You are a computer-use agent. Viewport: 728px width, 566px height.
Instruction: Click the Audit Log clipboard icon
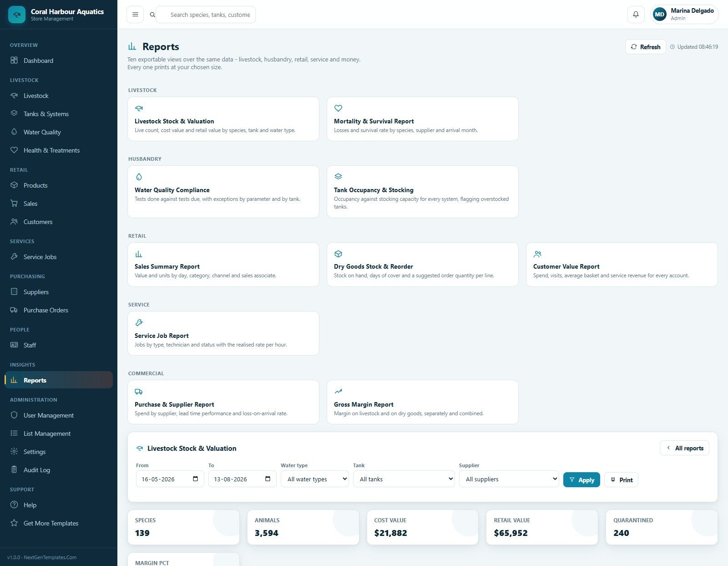pyautogui.click(x=14, y=469)
